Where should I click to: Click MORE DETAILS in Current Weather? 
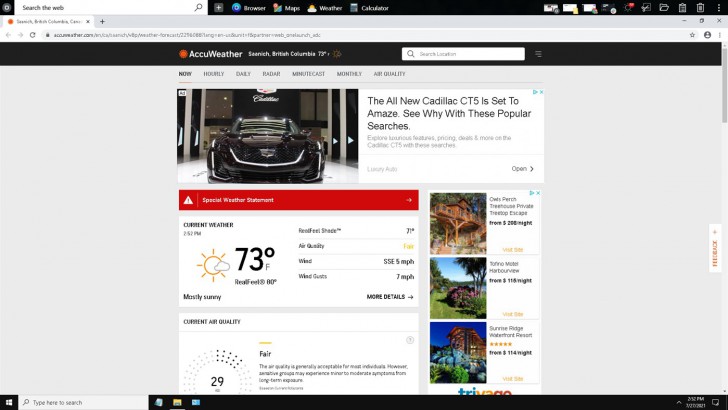[x=390, y=297]
